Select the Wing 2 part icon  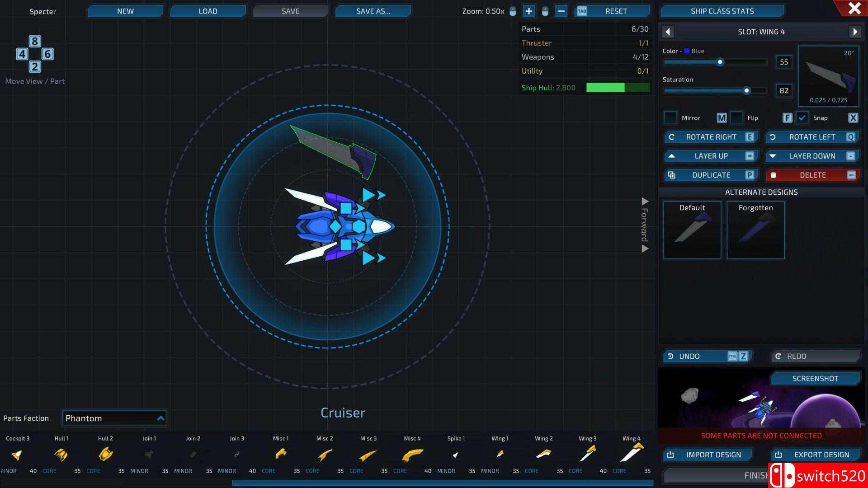(543, 454)
